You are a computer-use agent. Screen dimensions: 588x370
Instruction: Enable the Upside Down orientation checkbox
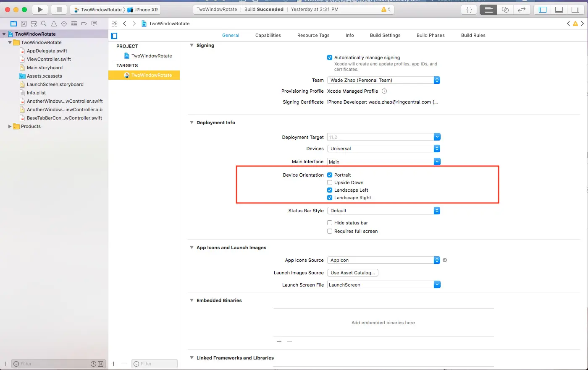coord(330,182)
